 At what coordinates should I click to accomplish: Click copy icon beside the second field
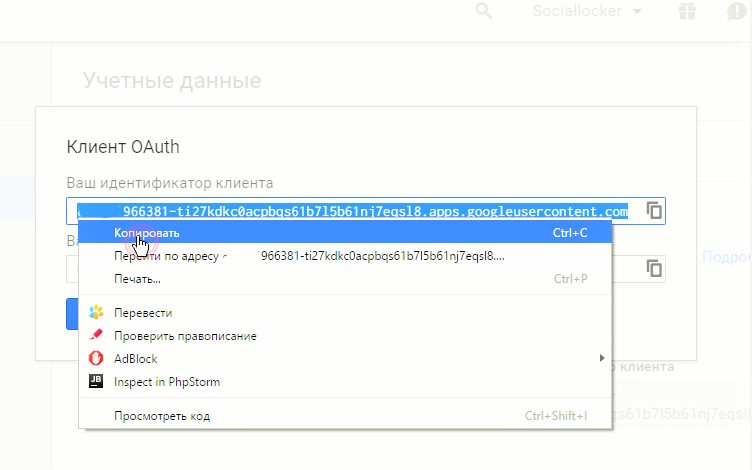click(654, 268)
